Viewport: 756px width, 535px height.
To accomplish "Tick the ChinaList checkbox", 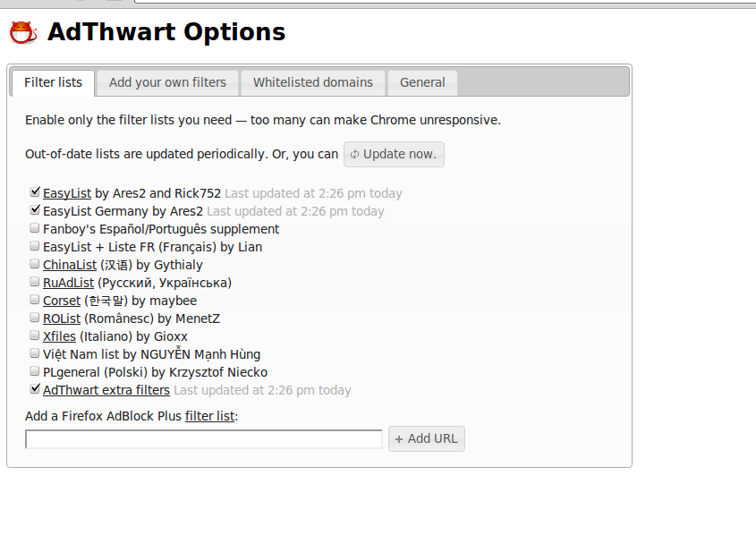I will click(35, 264).
